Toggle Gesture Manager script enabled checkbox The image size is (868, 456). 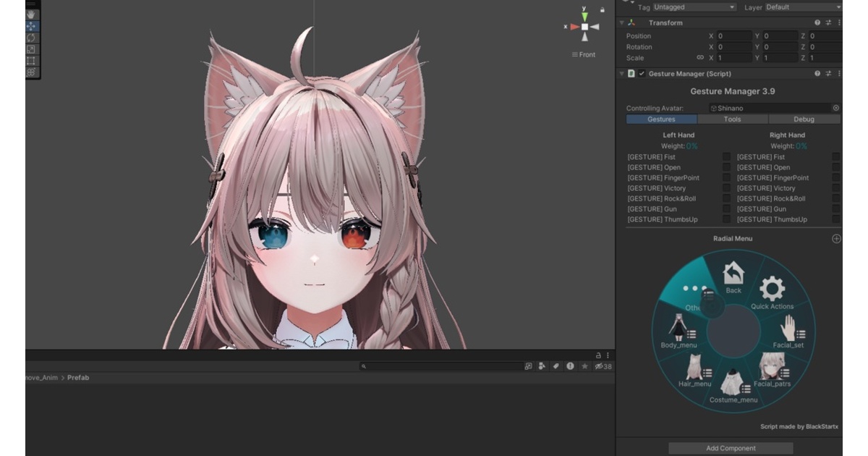(642, 73)
